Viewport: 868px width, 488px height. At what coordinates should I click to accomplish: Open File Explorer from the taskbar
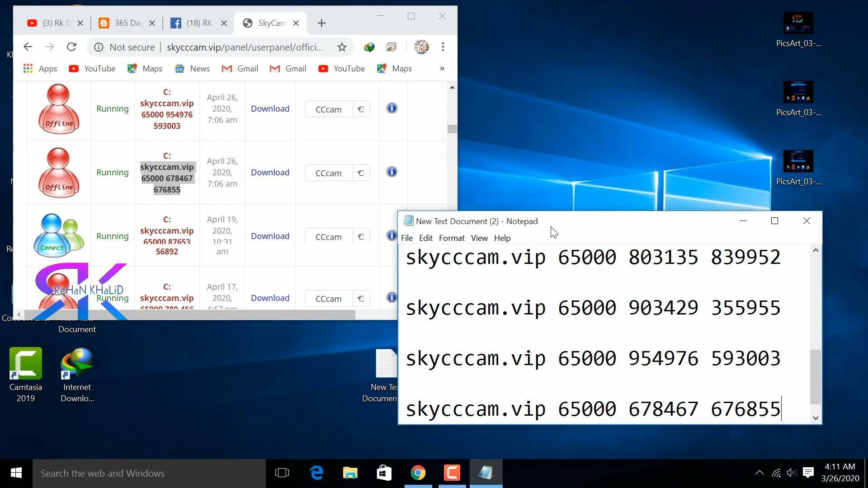(x=350, y=473)
